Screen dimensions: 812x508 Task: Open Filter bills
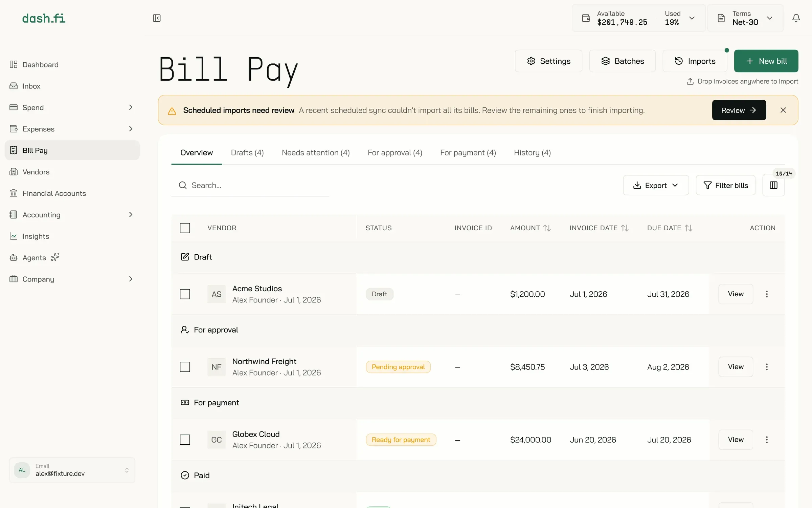(725, 185)
